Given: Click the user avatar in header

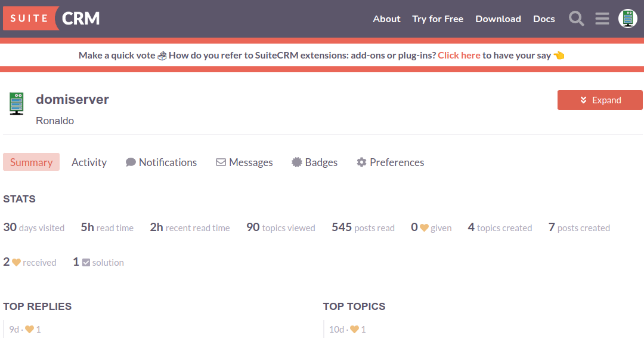Looking at the screenshot, I should point(627,19).
